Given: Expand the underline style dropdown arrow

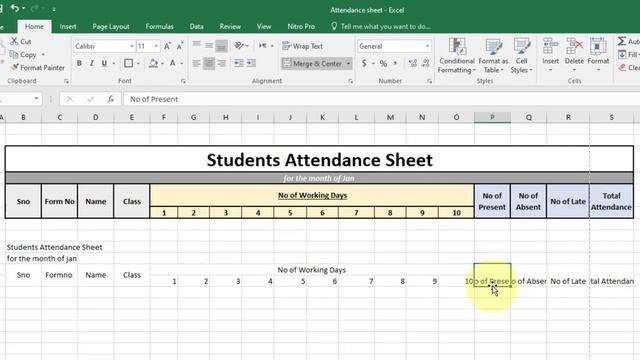Looking at the screenshot, I should pyautogui.click(x=113, y=63).
